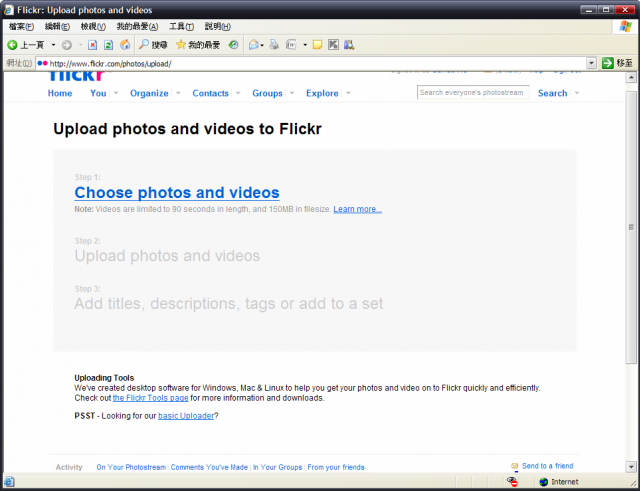Open the You nav link
The image size is (640, 491).
(x=98, y=93)
